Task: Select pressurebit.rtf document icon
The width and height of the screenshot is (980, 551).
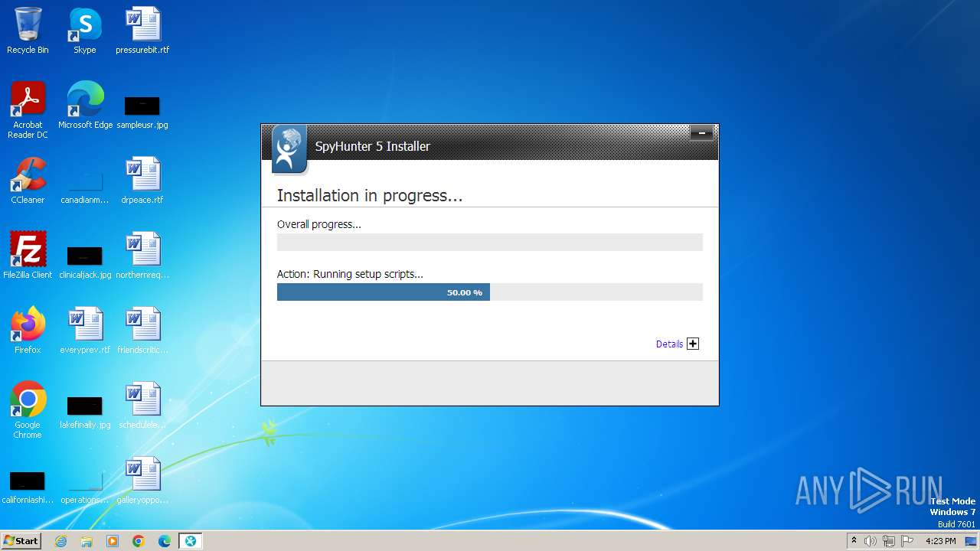Action: click(x=142, y=31)
